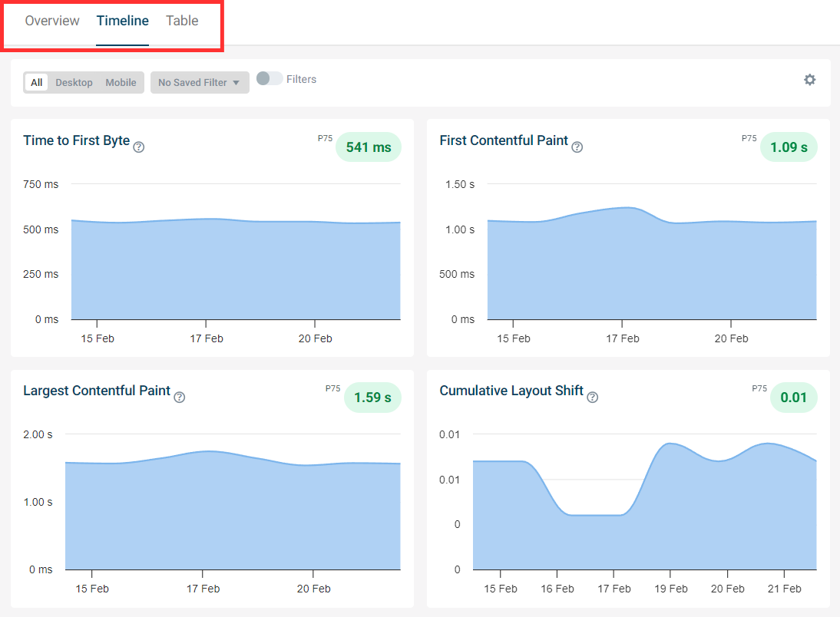840x617 pixels.
Task: Switch to the Overview tab
Action: pos(51,21)
